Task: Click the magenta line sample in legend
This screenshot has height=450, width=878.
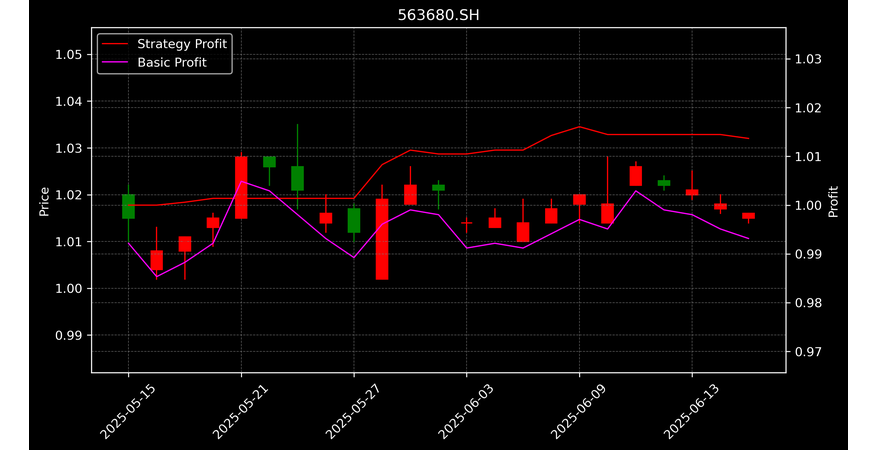Action: (115, 63)
